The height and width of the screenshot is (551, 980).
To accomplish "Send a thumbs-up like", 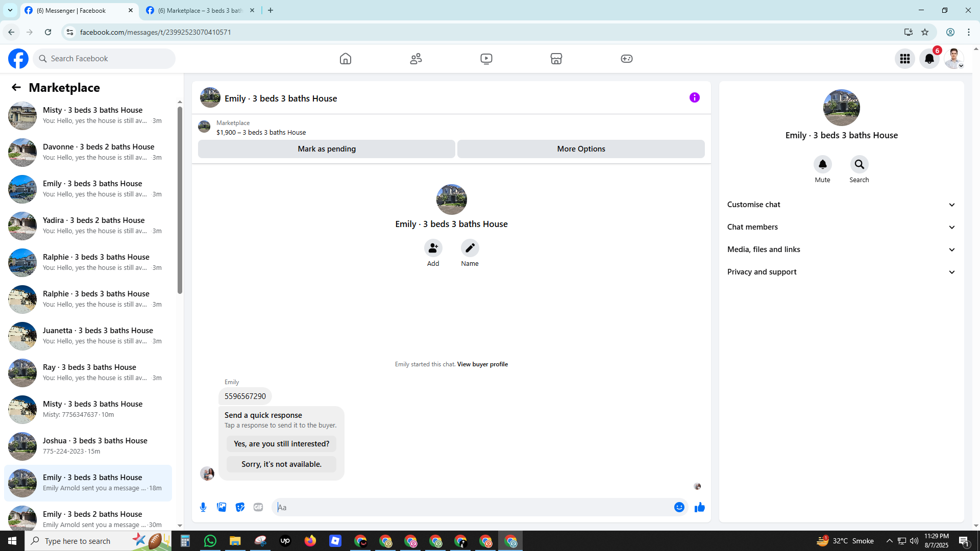I will click(699, 507).
